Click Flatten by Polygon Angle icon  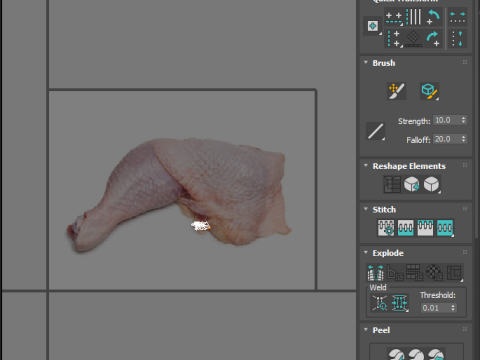[395, 273]
